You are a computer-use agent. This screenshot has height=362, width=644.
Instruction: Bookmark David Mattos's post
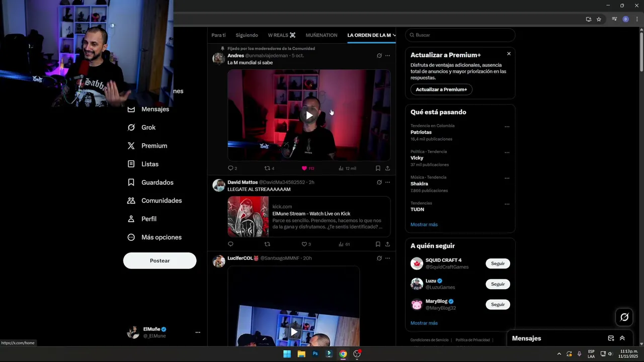point(378,244)
